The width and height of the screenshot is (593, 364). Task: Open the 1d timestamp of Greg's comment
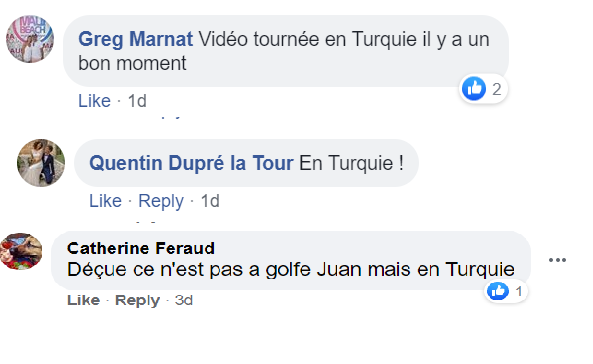(x=137, y=101)
